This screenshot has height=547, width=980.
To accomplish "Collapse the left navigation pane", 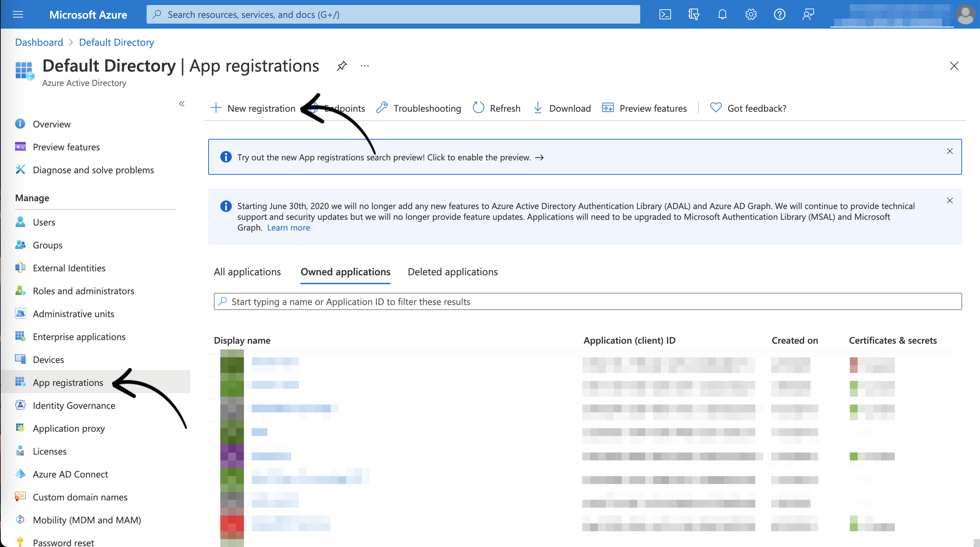I will point(182,103).
